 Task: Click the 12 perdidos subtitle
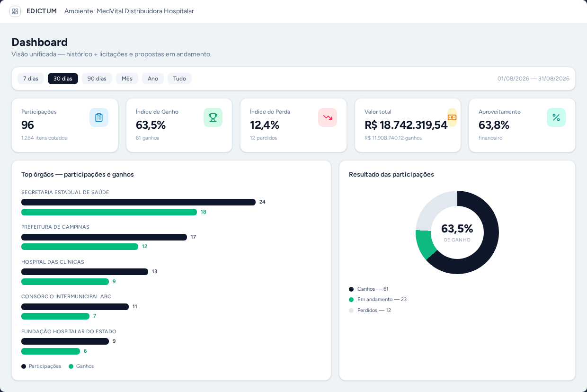coord(263,138)
